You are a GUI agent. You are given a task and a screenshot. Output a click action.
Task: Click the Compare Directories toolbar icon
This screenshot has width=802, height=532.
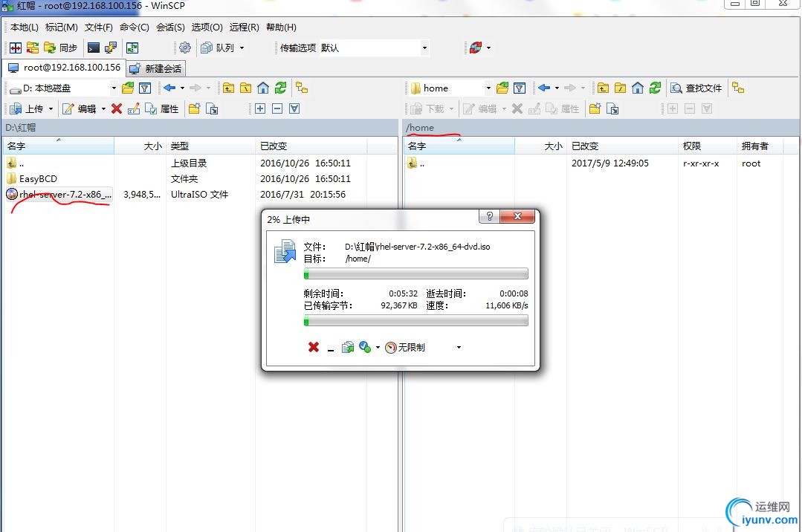[16, 48]
